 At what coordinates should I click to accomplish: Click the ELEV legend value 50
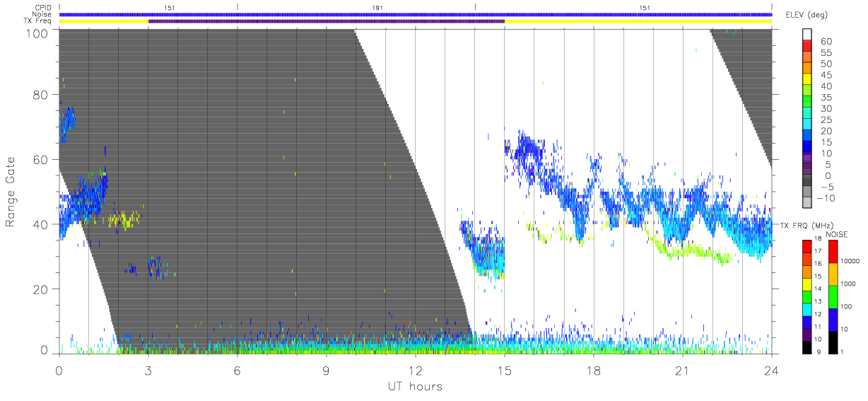tap(825, 64)
